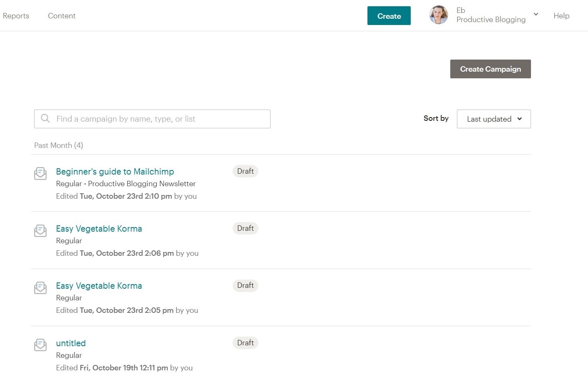588x392 pixels.
Task: Open Easy Vegetable Korma edited at 2:05 pm
Action: click(99, 286)
